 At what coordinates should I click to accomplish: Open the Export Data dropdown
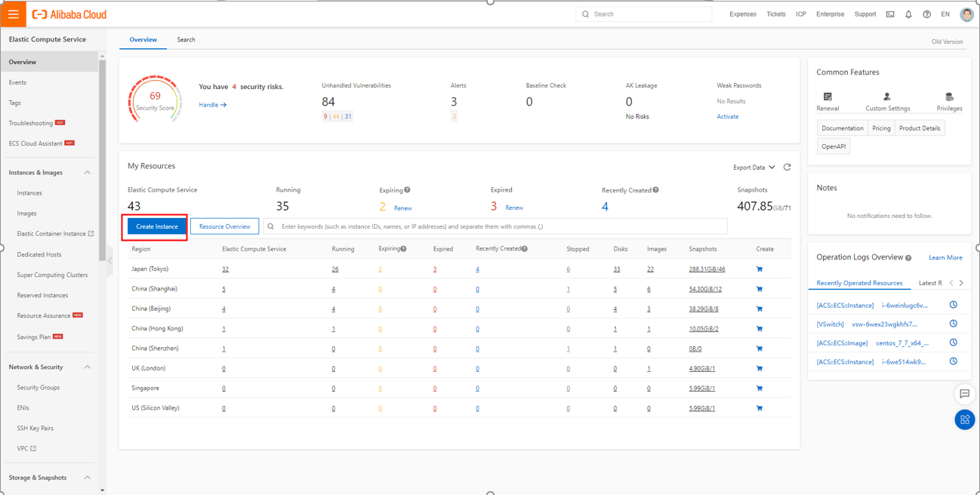754,168
